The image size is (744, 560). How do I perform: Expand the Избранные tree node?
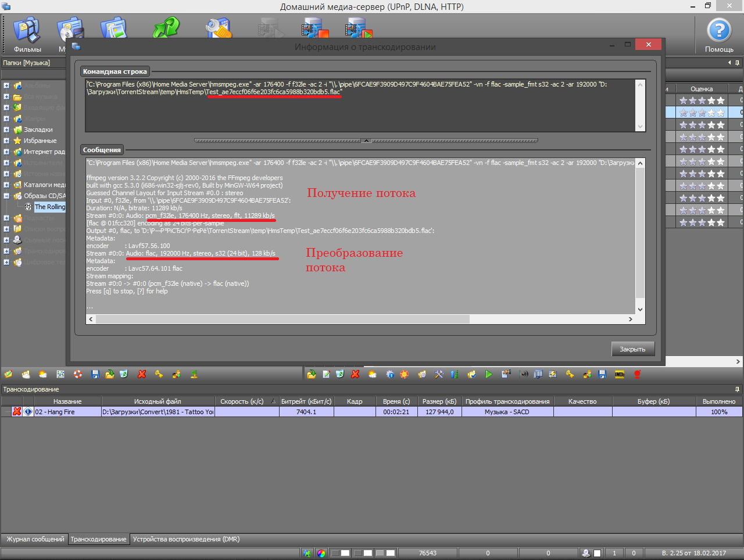[x=6, y=141]
